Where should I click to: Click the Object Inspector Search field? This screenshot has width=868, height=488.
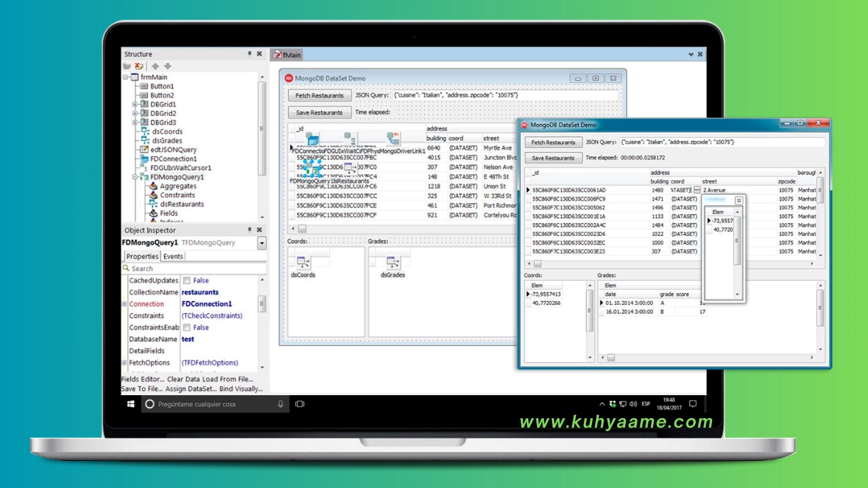point(193,268)
